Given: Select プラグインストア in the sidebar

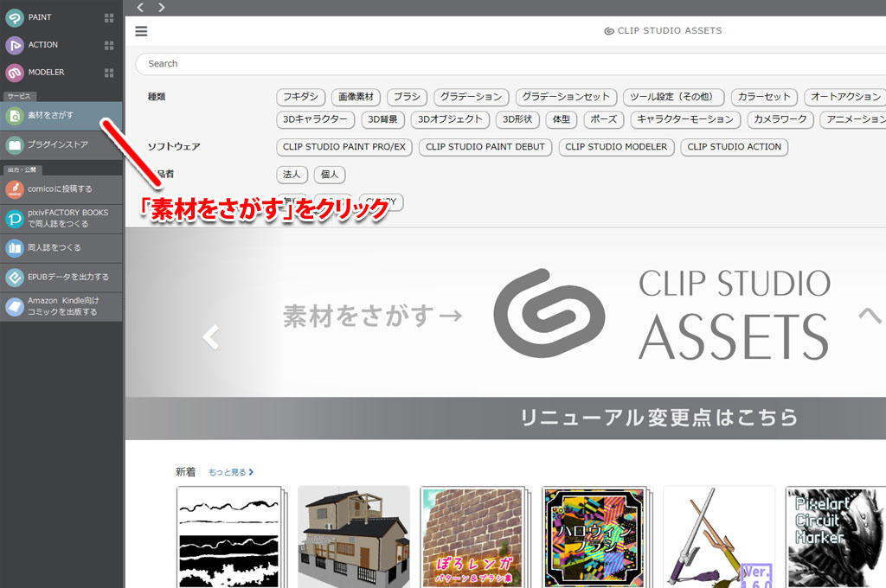Looking at the screenshot, I should (57, 144).
